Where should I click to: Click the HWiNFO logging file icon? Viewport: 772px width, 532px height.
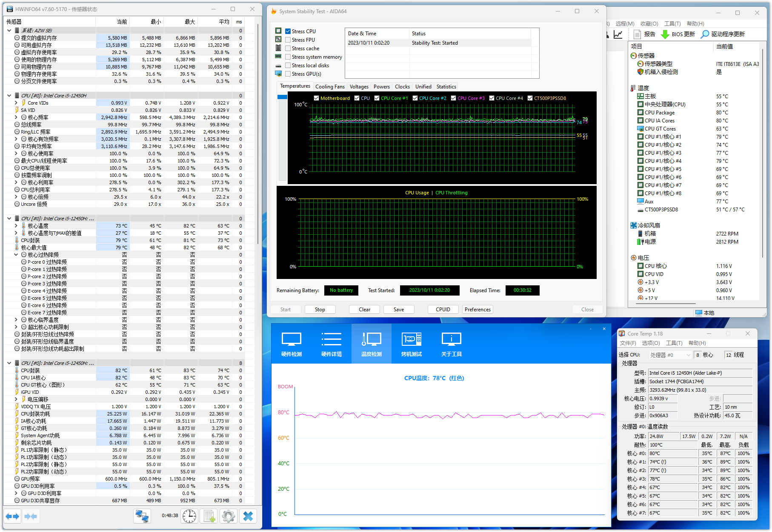tap(209, 516)
